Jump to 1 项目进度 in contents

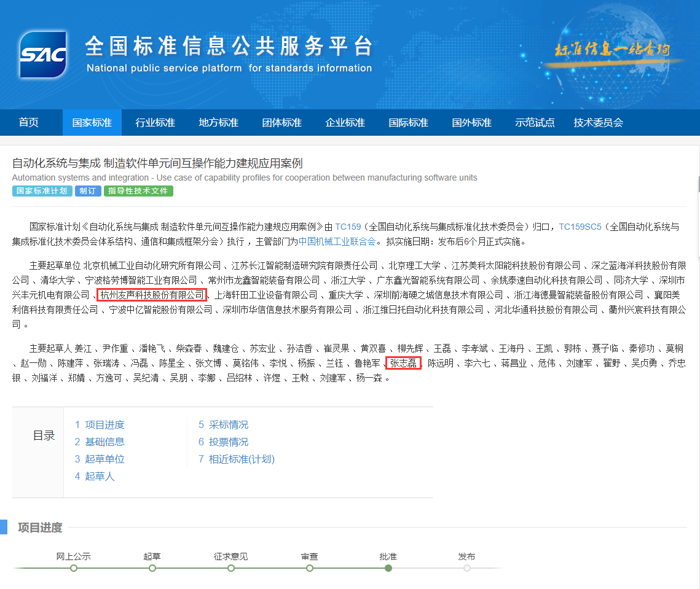100,425
